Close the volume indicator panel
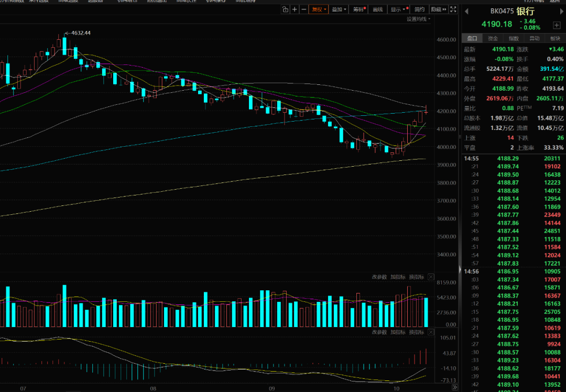This screenshot has width=566, height=392. [x=431, y=277]
